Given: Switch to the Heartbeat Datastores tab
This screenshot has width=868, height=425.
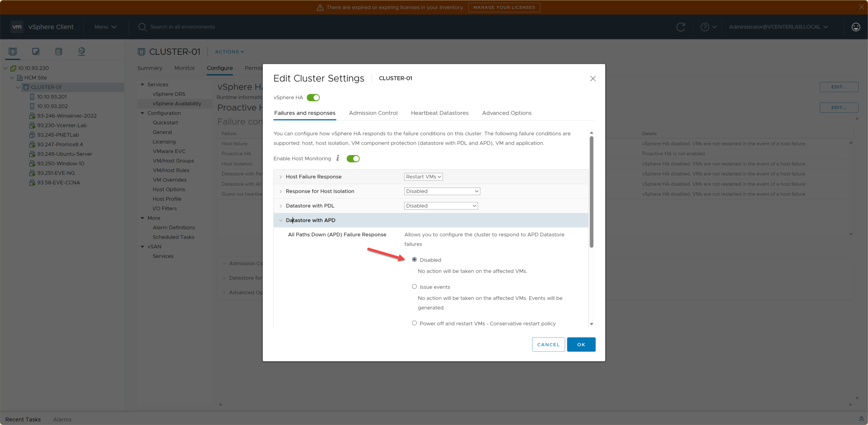Looking at the screenshot, I should tap(439, 113).
